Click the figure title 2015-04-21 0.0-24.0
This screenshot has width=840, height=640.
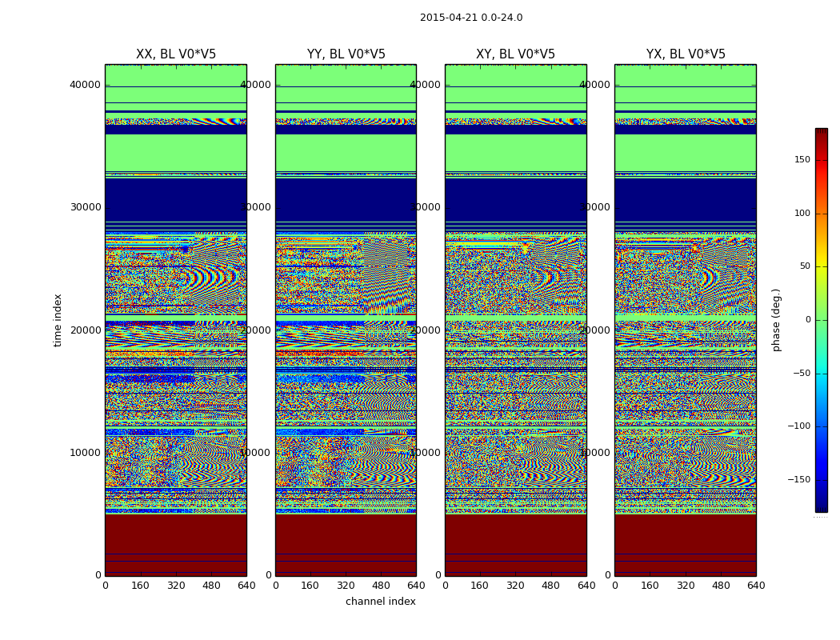click(471, 18)
